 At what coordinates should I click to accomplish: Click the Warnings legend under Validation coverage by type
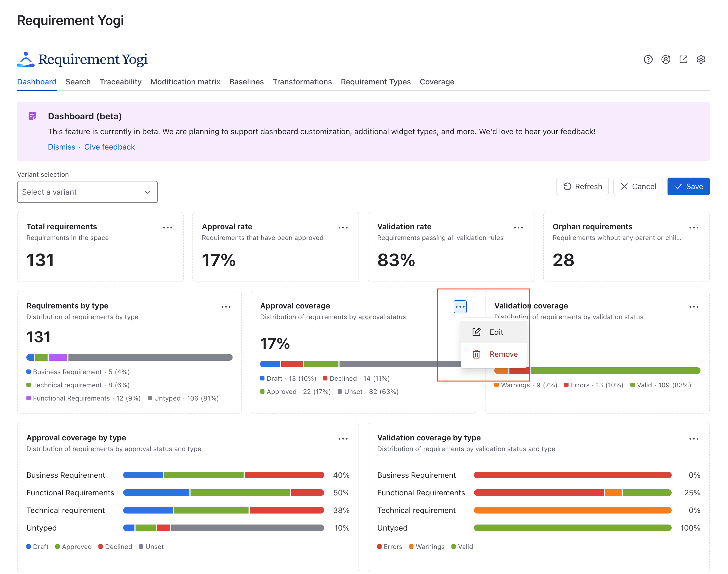point(426,547)
